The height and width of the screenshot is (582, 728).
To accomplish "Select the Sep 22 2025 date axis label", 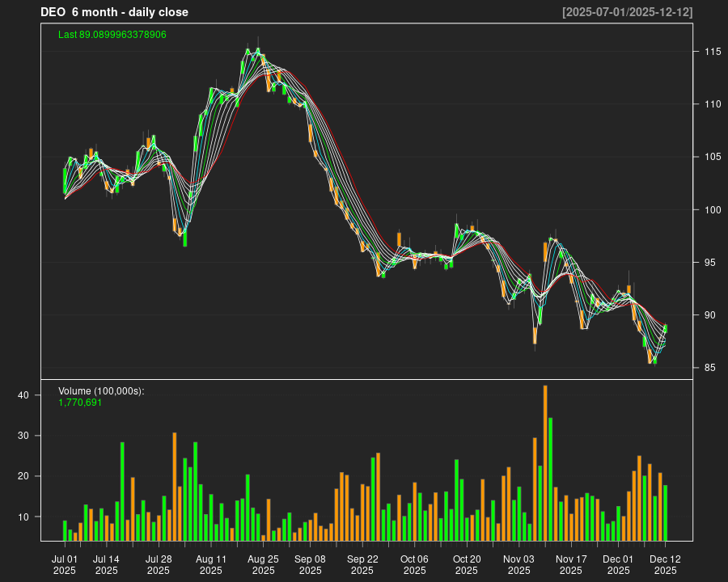I will [x=362, y=564].
